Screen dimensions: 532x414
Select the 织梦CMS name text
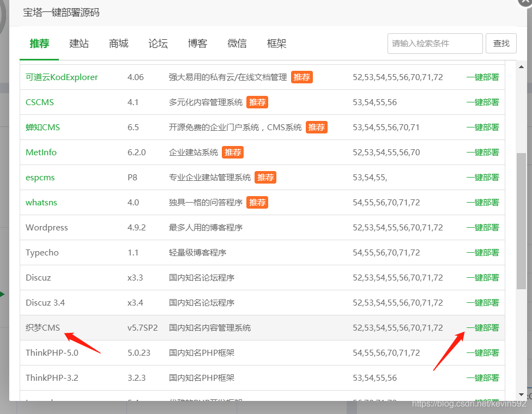[x=43, y=328]
